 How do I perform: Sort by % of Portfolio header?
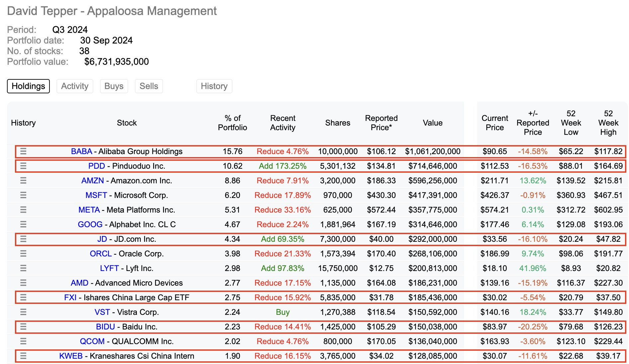pos(232,123)
